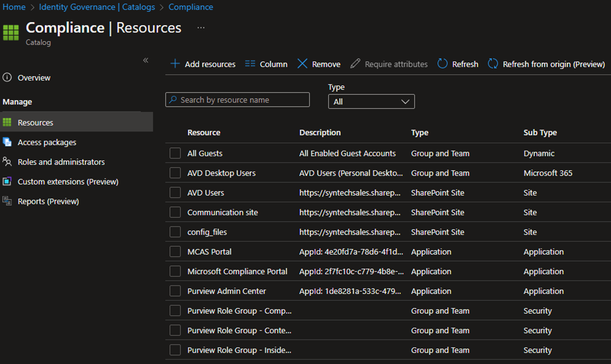Check the All Guests row checkbox
This screenshot has height=364, width=611.
pyautogui.click(x=175, y=154)
